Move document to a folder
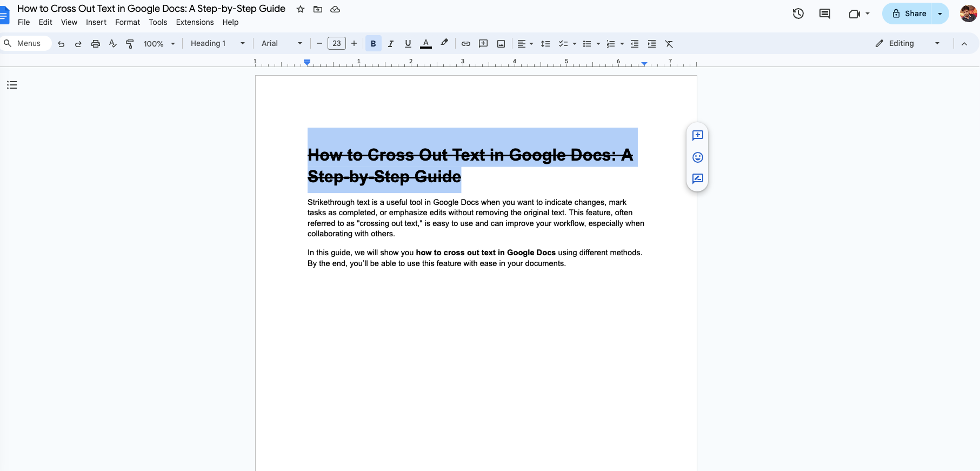Screen dimensions: 980x471 [x=318, y=9]
